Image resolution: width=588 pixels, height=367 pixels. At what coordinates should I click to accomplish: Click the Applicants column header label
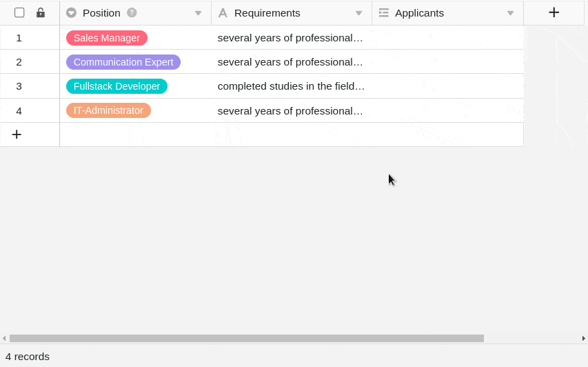tap(419, 13)
